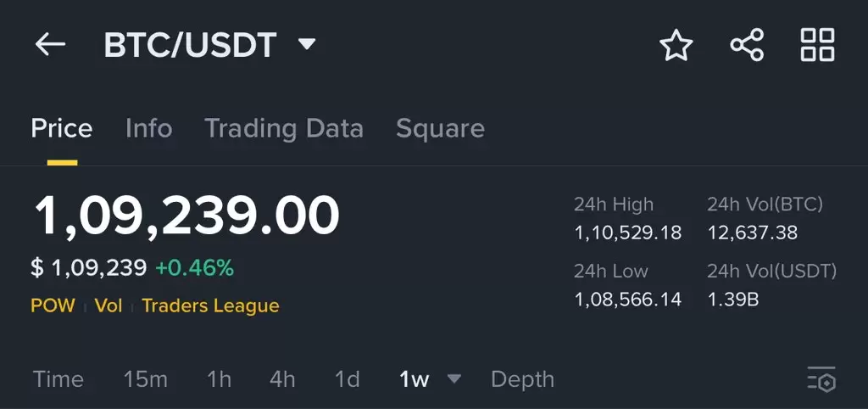Tap the yellow Vol tag
This screenshot has width=868, height=409.
pos(108,305)
